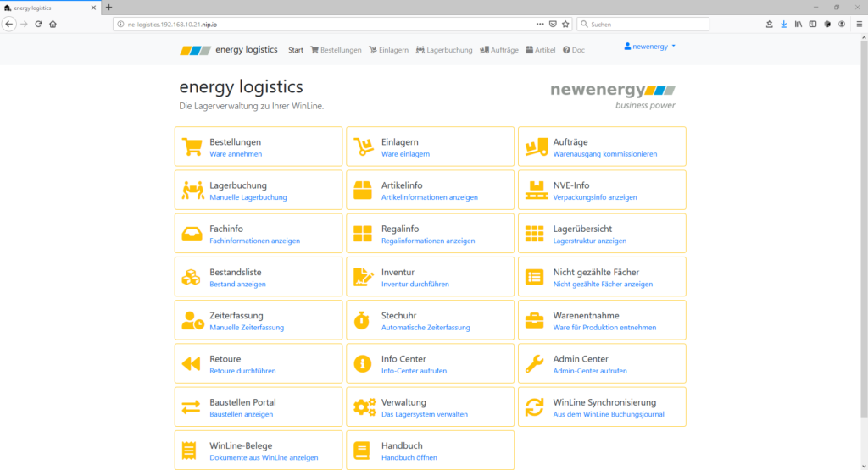Click the Info Center info circle icon
This screenshot has height=470, width=868.
tap(363, 364)
